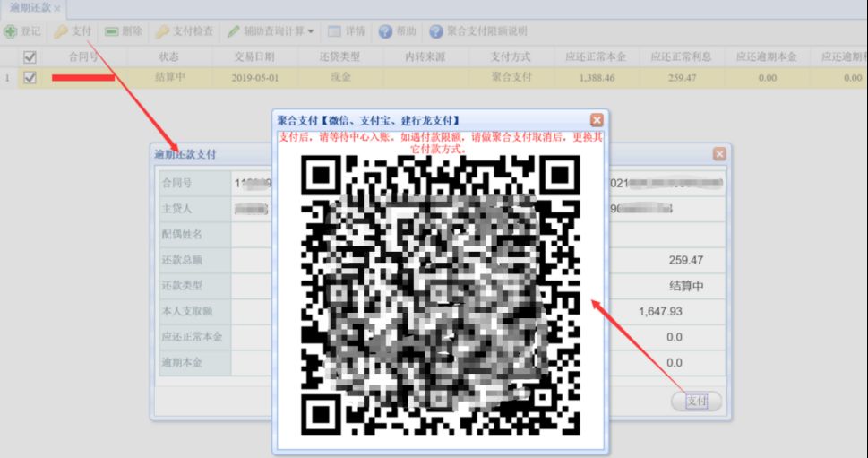The width and height of the screenshot is (868, 458).
Task: Click the 应还正常本金 label in payment dialog
Action: [192, 337]
